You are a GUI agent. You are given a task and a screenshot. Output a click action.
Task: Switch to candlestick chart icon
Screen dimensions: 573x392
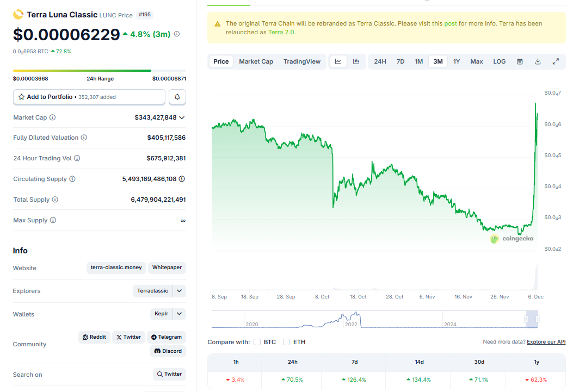pos(356,61)
